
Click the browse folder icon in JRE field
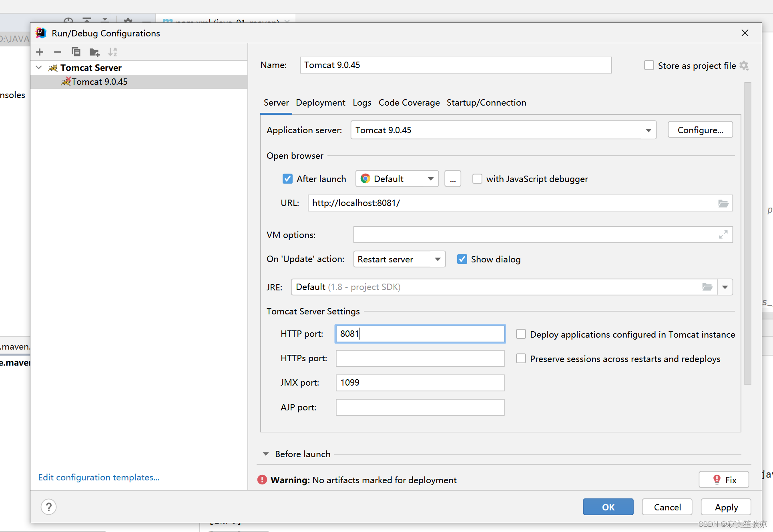click(707, 287)
